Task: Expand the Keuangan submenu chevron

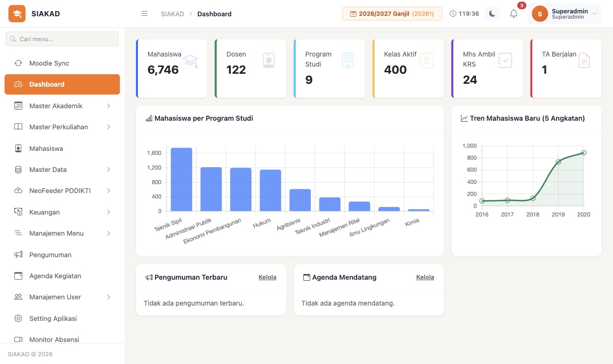Action: click(109, 212)
